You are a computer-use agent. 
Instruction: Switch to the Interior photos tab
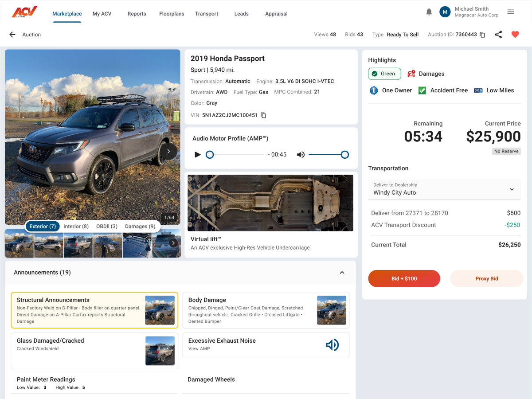[76, 226]
